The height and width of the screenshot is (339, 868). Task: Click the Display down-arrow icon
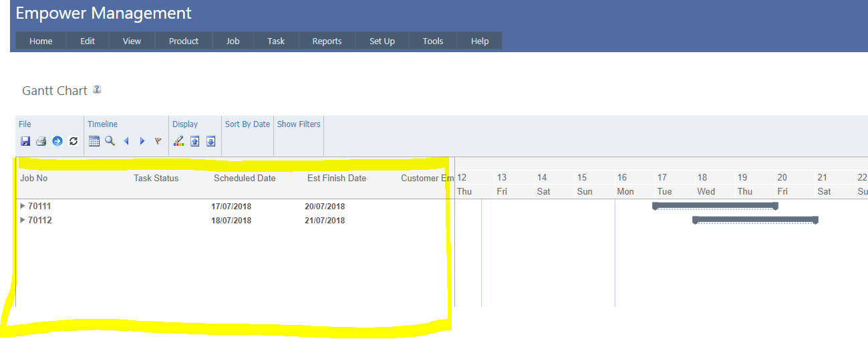click(210, 141)
